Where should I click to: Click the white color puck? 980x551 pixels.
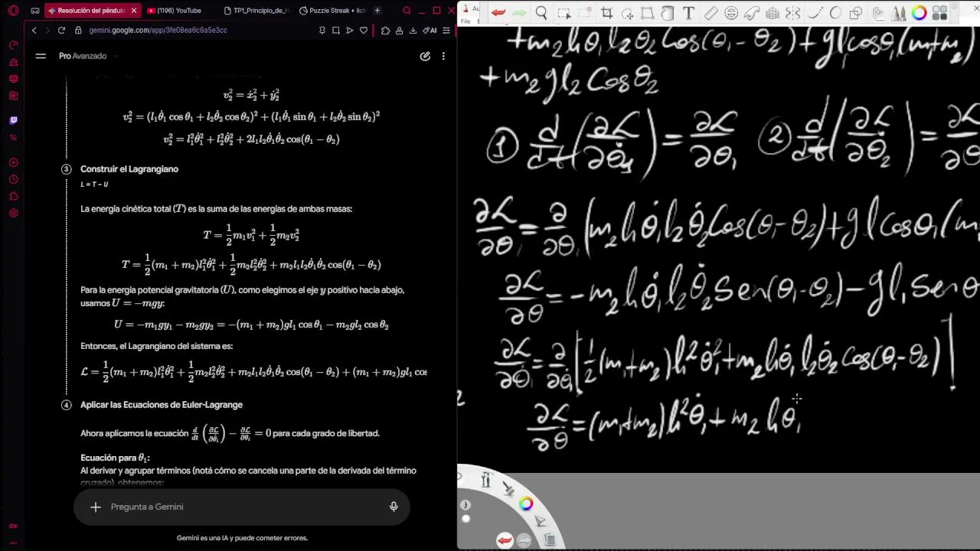(465, 519)
